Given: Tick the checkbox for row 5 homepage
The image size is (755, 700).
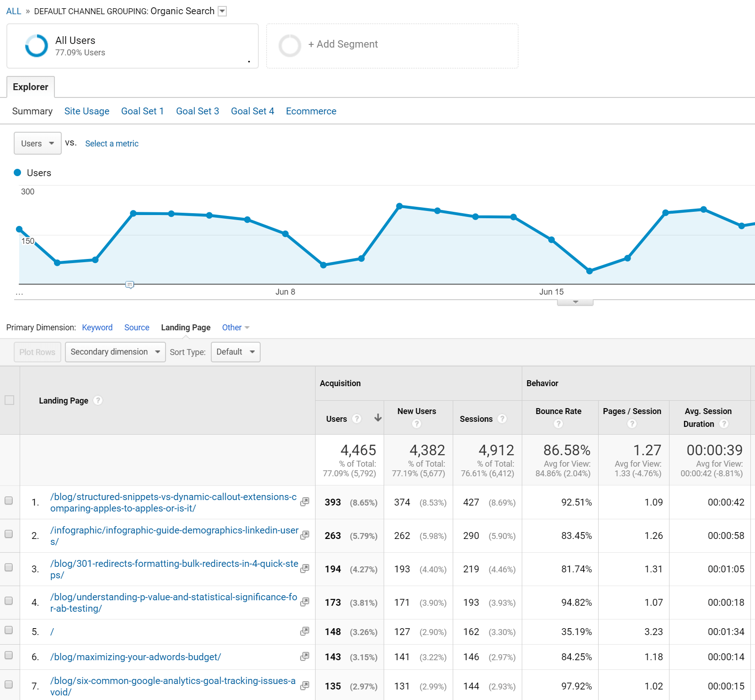Looking at the screenshot, I should click(x=9, y=630).
